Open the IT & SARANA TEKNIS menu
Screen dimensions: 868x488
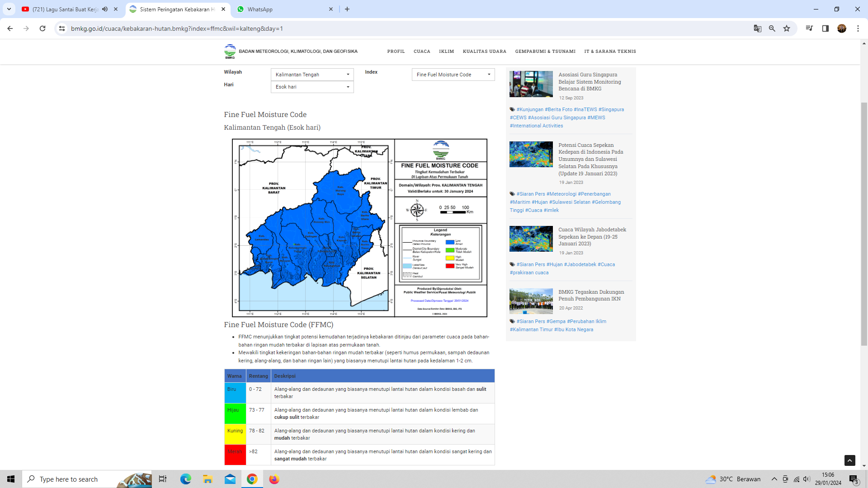[x=610, y=52]
